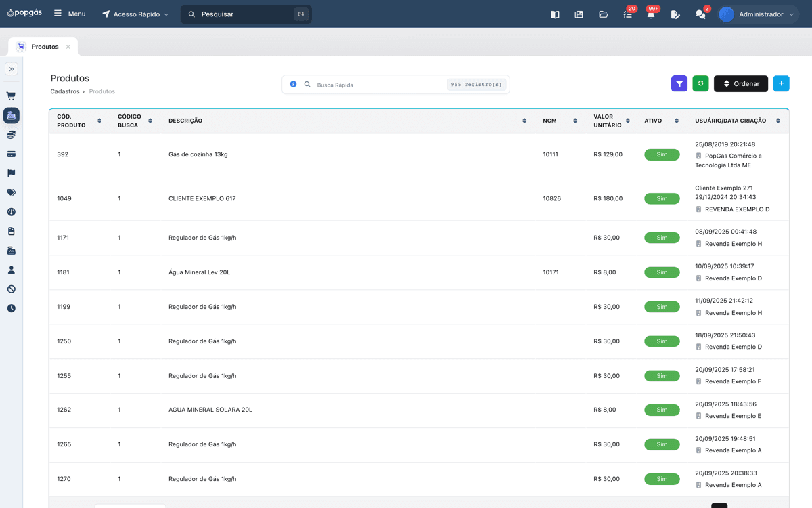The image size is (812, 508).
Task: Click Sim badge for product 1265
Action: click(662, 444)
